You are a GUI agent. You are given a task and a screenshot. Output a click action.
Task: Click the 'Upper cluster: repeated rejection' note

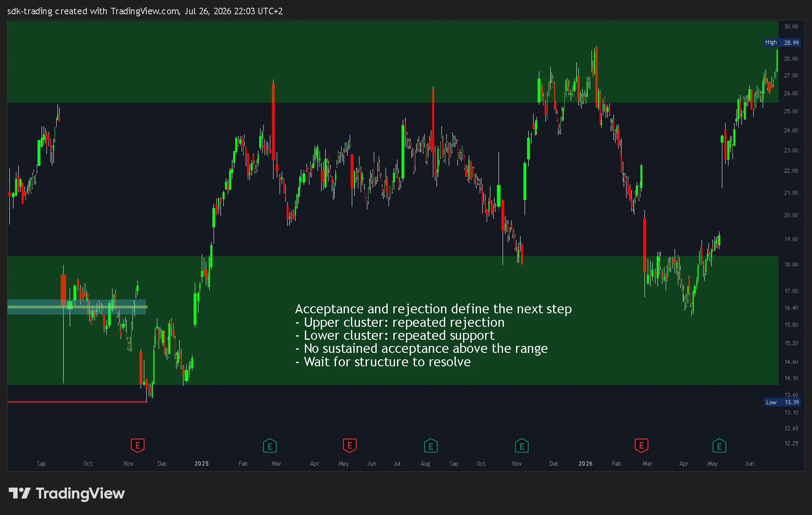[x=400, y=322]
